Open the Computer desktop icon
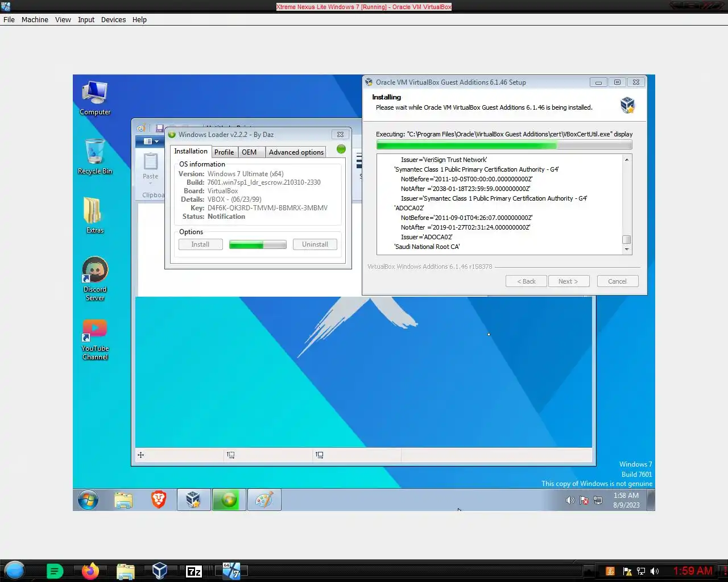The image size is (728, 582). (x=94, y=98)
